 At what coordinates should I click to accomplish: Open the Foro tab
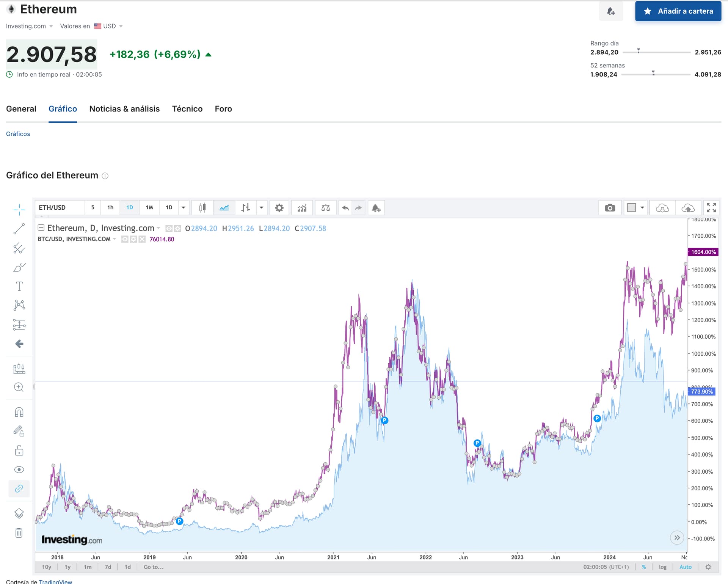pyautogui.click(x=223, y=109)
